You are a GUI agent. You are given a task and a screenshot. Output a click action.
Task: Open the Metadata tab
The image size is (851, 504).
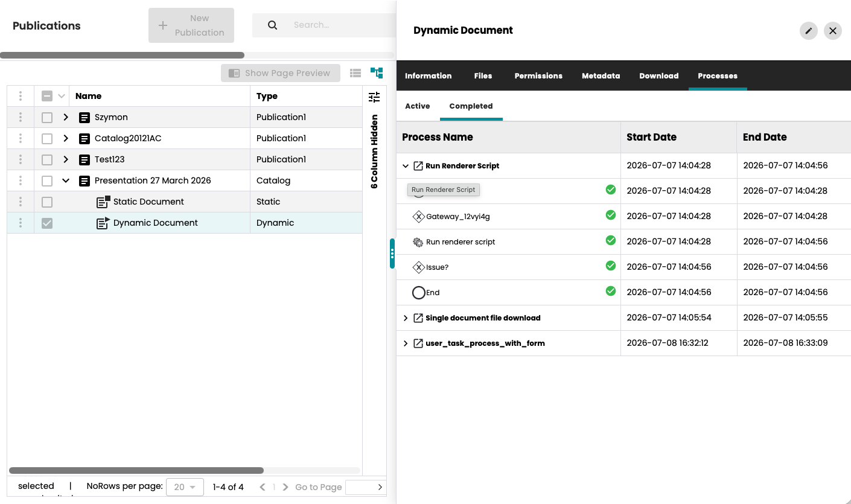(601, 76)
